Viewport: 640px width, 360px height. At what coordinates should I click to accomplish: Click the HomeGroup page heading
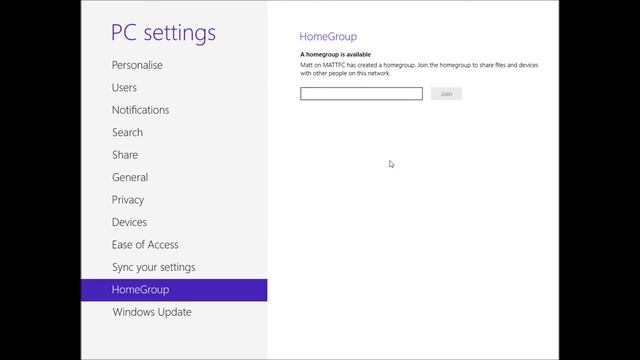(328, 36)
